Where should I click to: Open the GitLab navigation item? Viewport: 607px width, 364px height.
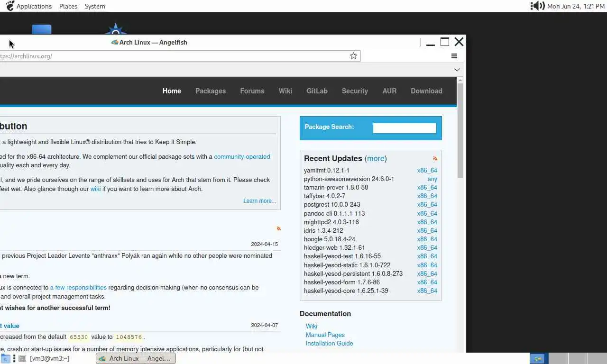click(x=317, y=91)
